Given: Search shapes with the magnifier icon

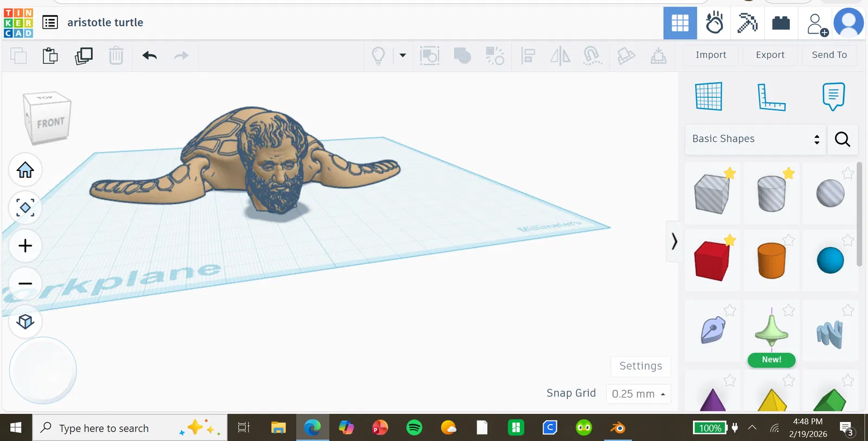Looking at the screenshot, I should (843, 139).
